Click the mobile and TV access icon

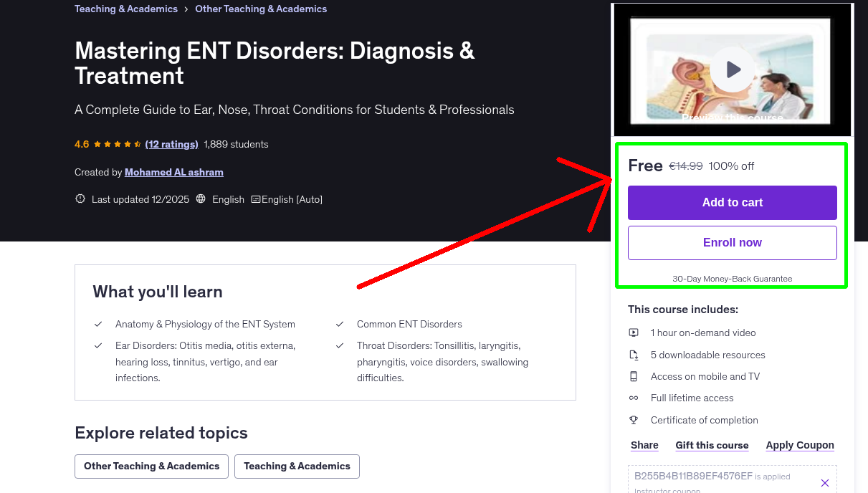coord(634,376)
